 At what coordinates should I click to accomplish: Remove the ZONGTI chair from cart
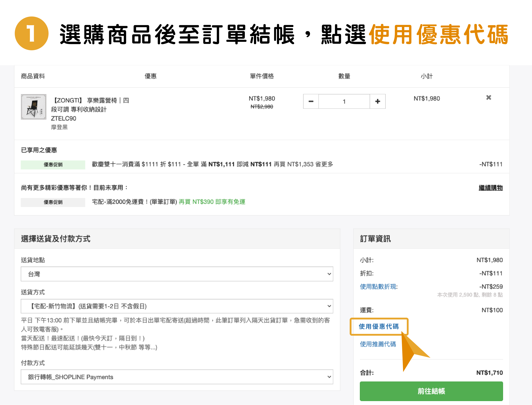tap(488, 98)
